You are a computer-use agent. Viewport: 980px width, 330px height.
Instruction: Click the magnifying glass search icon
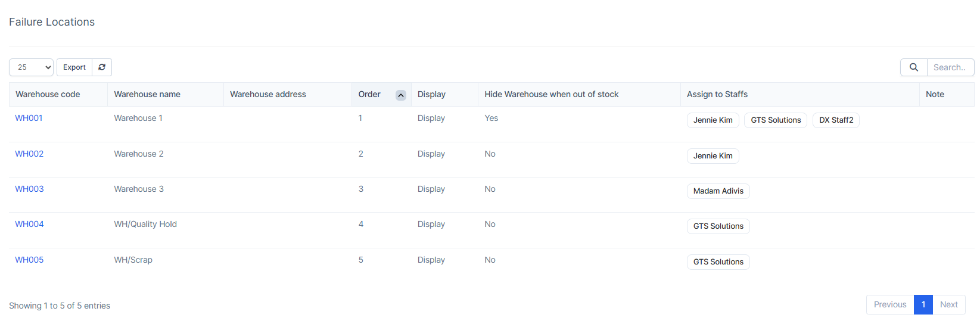(x=913, y=67)
